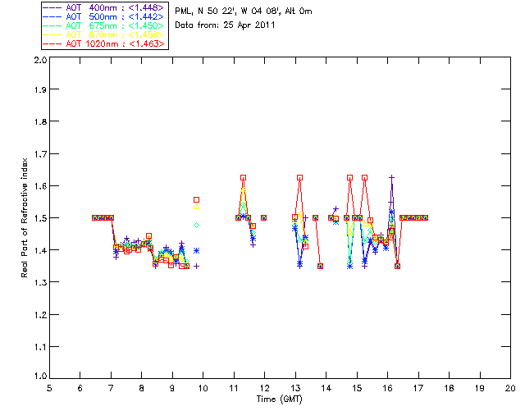
Task: Click the time-axis tick label 16
Action: (x=388, y=388)
